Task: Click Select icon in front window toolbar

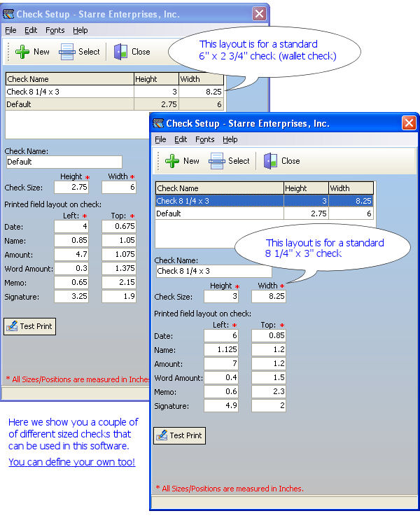Action: [217, 161]
